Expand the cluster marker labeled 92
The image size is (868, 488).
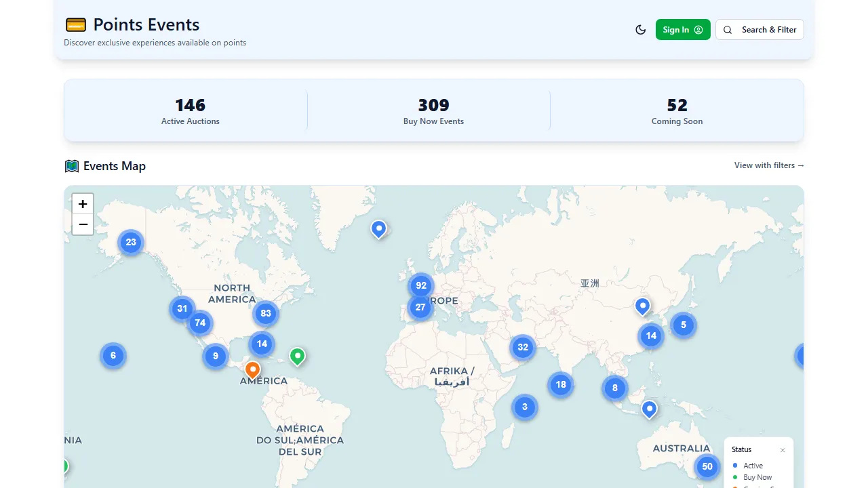[421, 285]
